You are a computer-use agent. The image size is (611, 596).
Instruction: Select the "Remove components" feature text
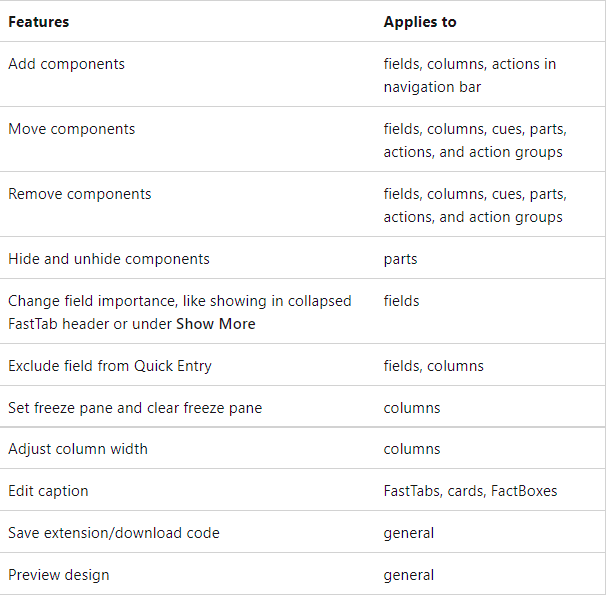[80, 194]
